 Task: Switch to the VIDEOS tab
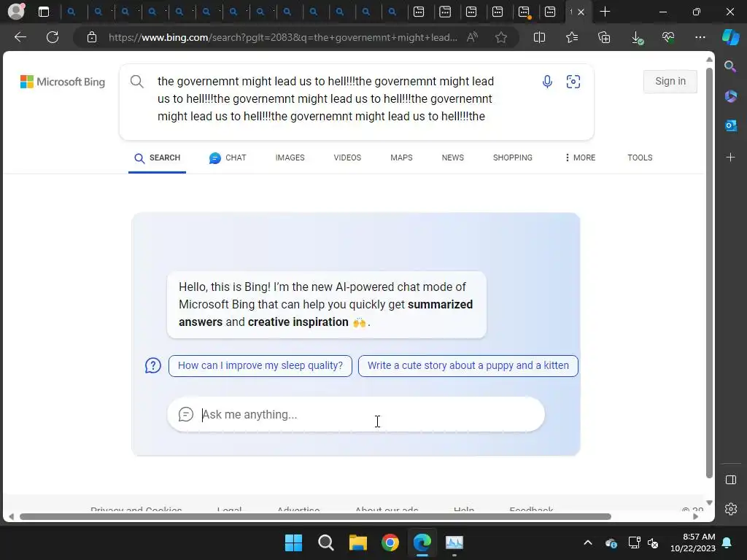347,157
